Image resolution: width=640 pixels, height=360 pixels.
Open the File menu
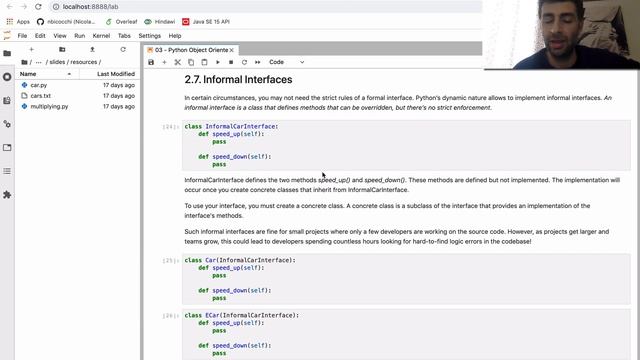pyautogui.click(x=22, y=36)
